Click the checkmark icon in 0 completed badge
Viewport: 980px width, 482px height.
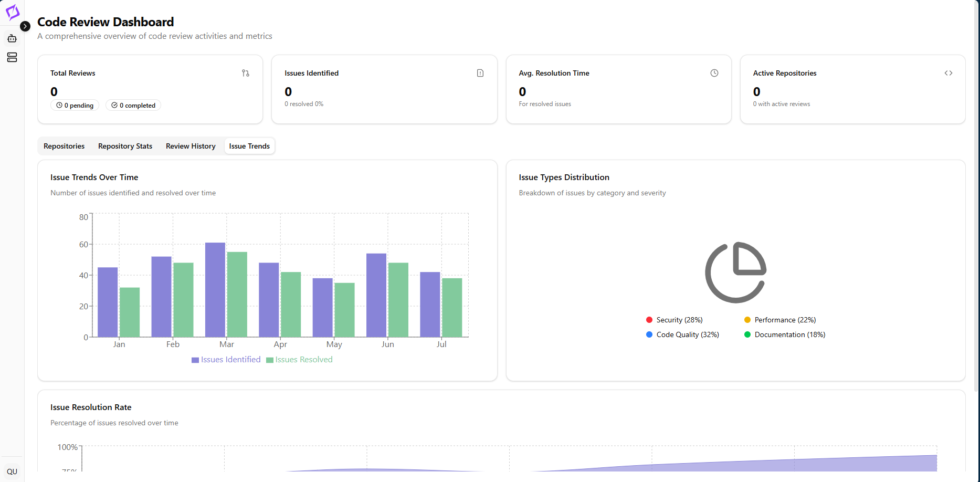[x=114, y=105]
